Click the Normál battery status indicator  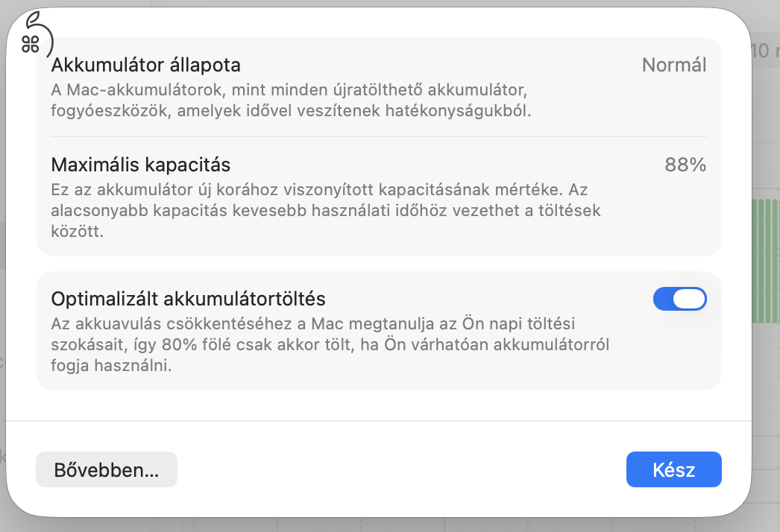pyautogui.click(x=673, y=65)
